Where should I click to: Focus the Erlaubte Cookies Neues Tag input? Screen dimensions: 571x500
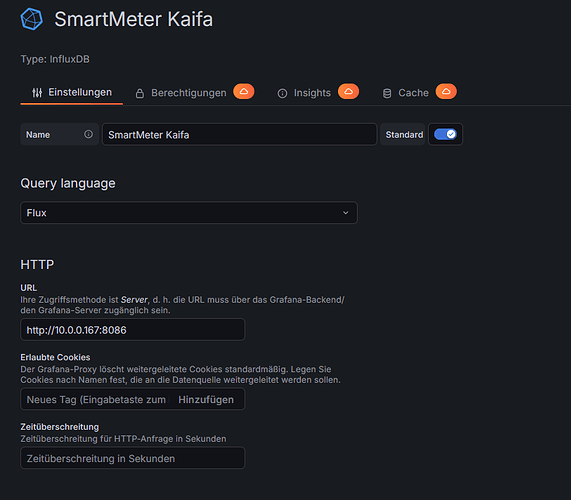pos(133,399)
